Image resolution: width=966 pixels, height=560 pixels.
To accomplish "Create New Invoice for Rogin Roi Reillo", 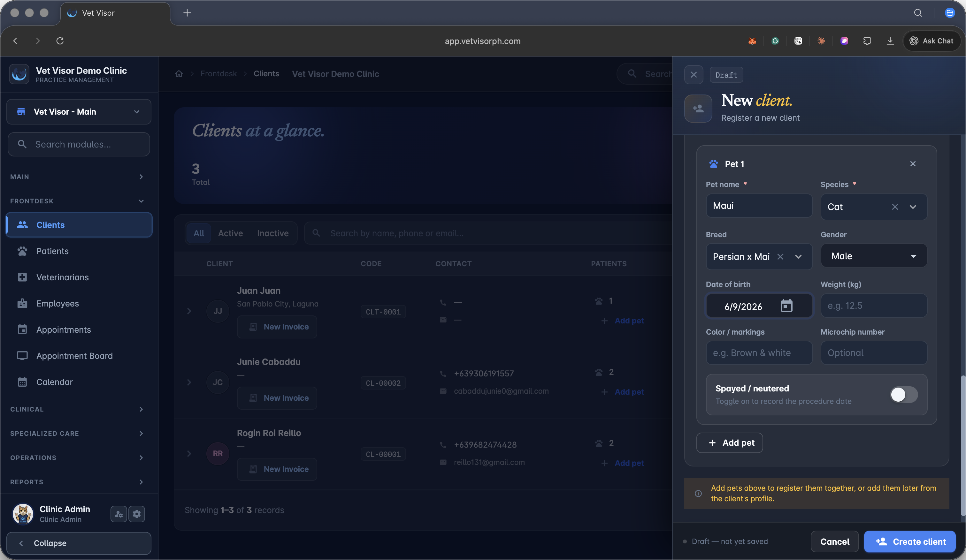I will pos(277,469).
